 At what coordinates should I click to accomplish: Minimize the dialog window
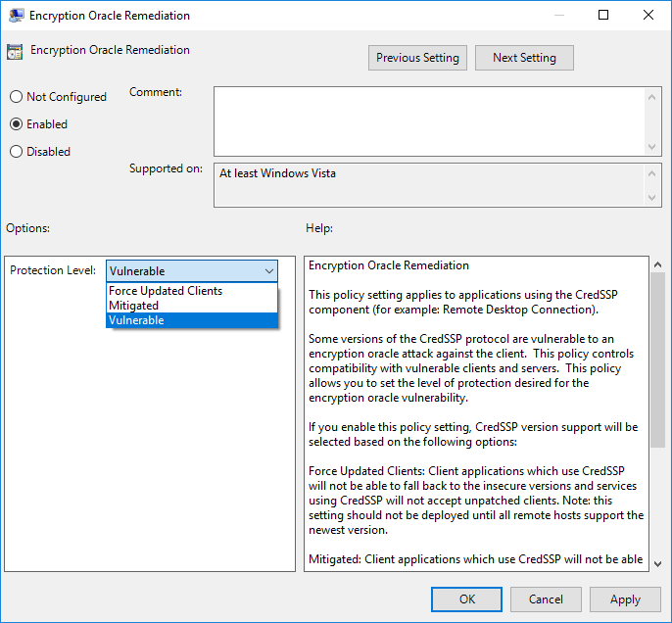click(558, 15)
